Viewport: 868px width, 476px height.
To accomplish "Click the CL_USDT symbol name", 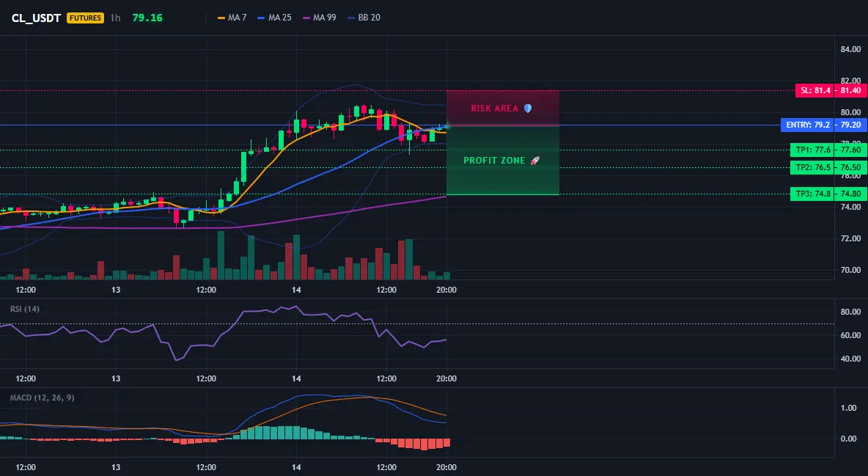I will tap(36, 18).
